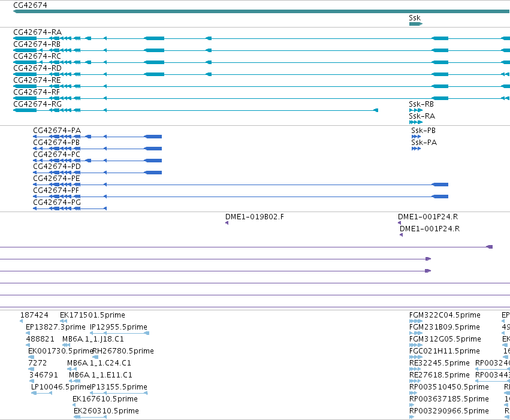Click the RE27618.5prime label
510x420 pixels.
[x=439, y=376]
